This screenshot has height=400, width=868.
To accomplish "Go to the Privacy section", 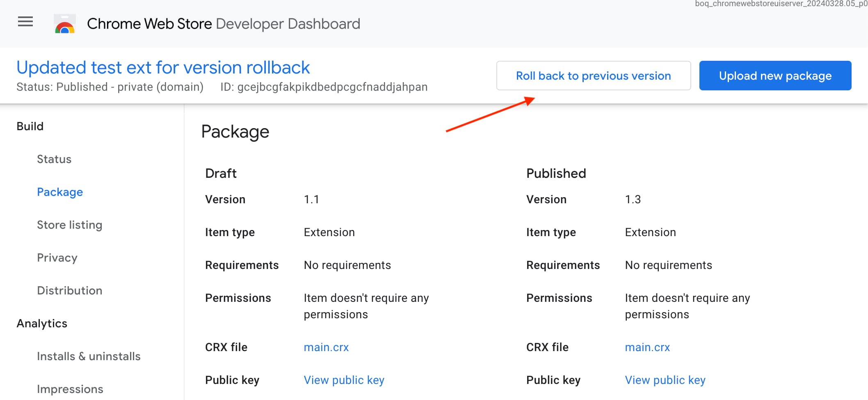I will [57, 257].
